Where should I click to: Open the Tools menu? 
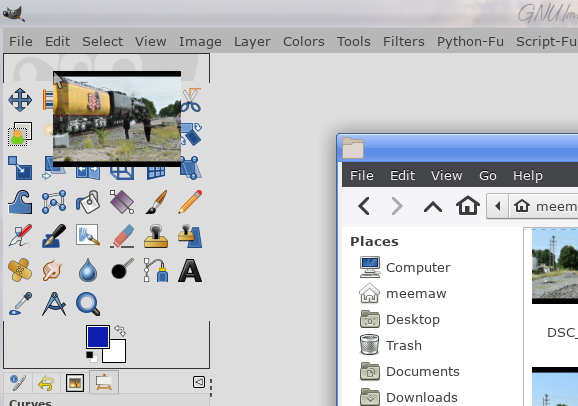coord(354,41)
